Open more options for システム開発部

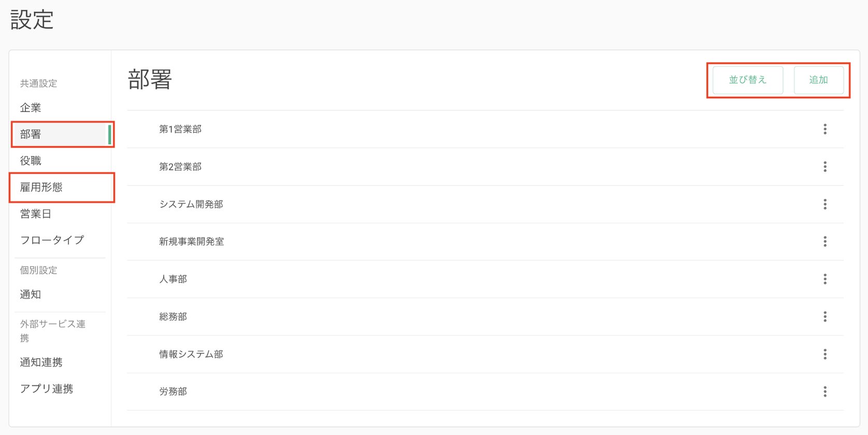825,204
